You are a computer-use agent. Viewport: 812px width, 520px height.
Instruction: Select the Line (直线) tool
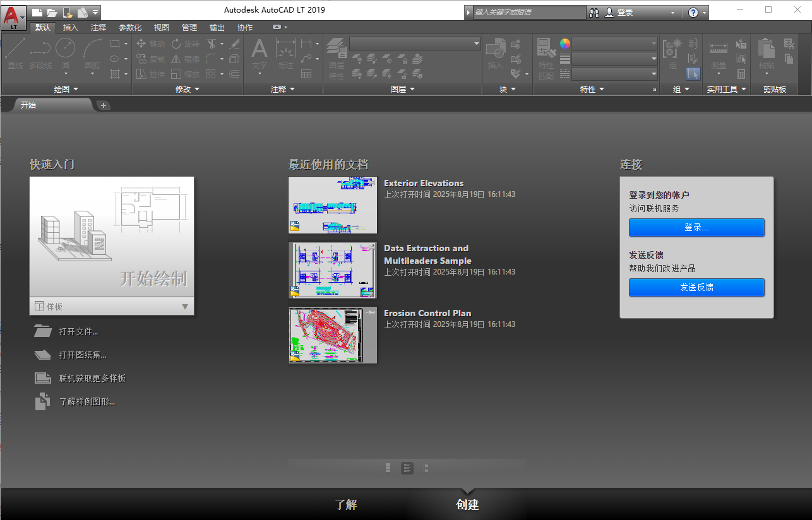[15, 54]
